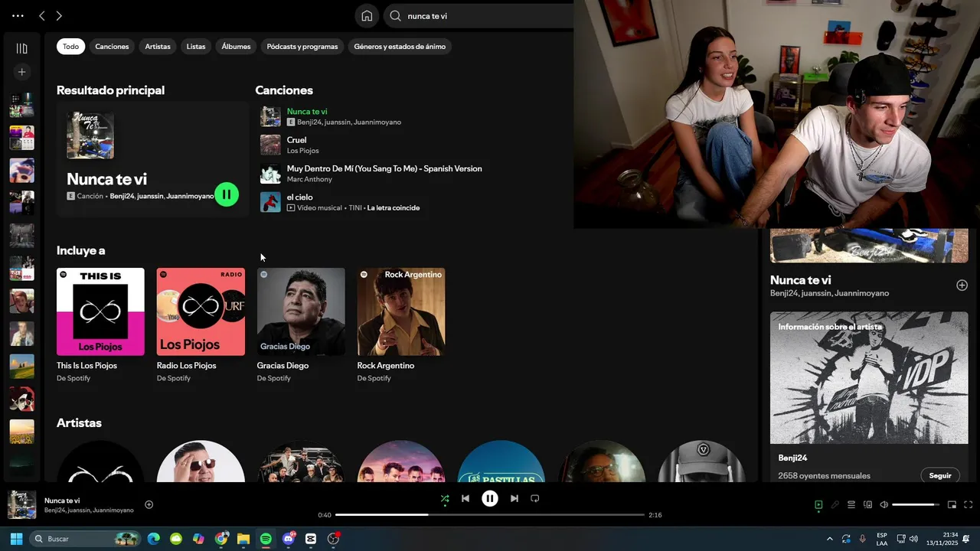Viewport: 980px width, 551px height.
Task: Open the Nunca te vi main result cover
Action: click(90, 135)
